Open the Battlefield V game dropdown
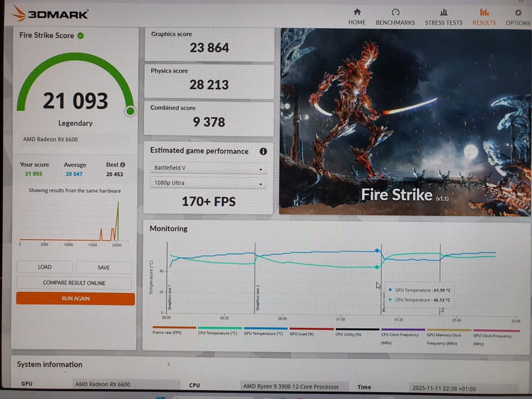The height and width of the screenshot is (399, 532). (x=208, y=168)
